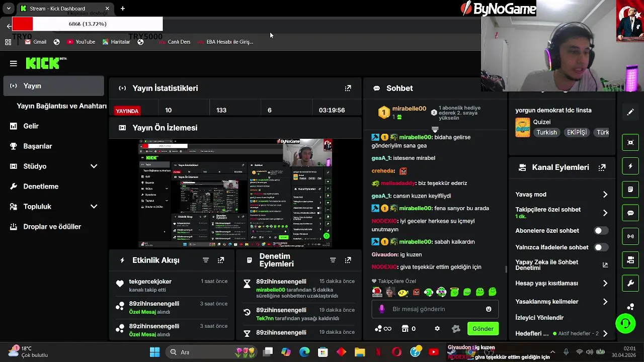
Task: Click the YAYINDA live status badge
Action: (127, 111)
